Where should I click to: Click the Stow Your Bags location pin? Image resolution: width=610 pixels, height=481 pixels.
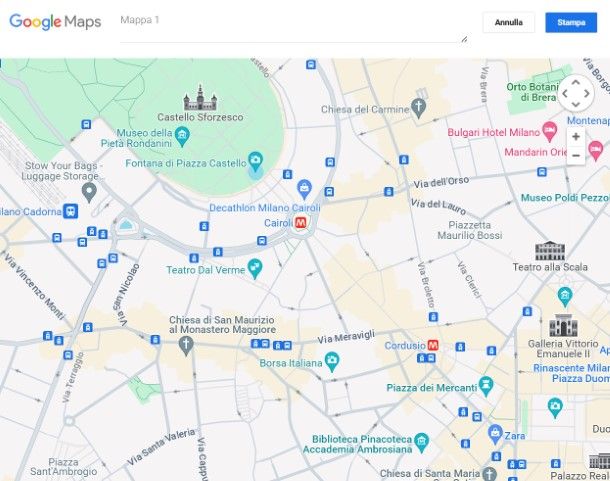(x=89, y=193)
